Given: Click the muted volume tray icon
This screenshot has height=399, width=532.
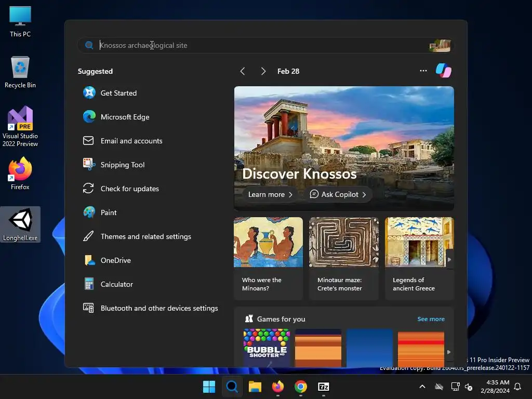Looking at the screenshot, I should pyautogui.click(x=469, y=387).
